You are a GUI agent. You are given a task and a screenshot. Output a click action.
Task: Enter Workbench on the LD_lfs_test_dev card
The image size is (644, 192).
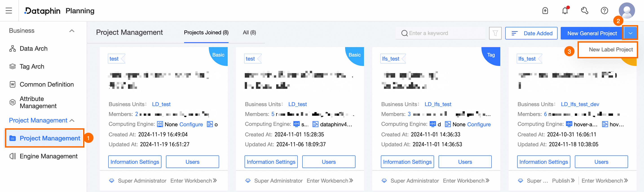[604, 181]
